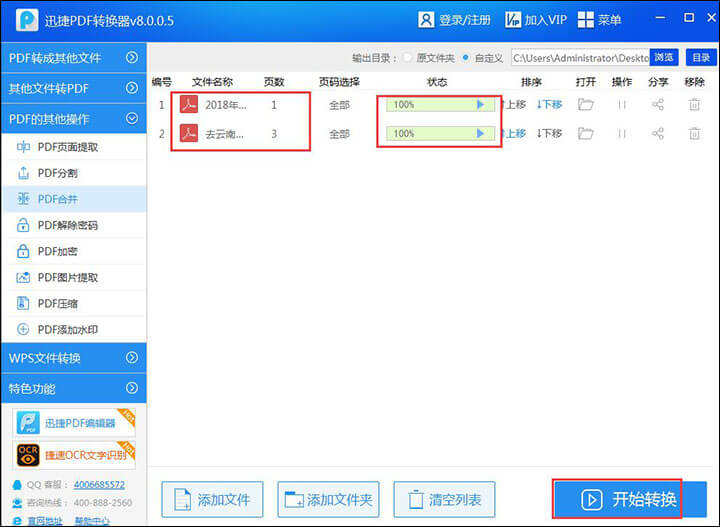Click 2018年... file name

[225, 105]
